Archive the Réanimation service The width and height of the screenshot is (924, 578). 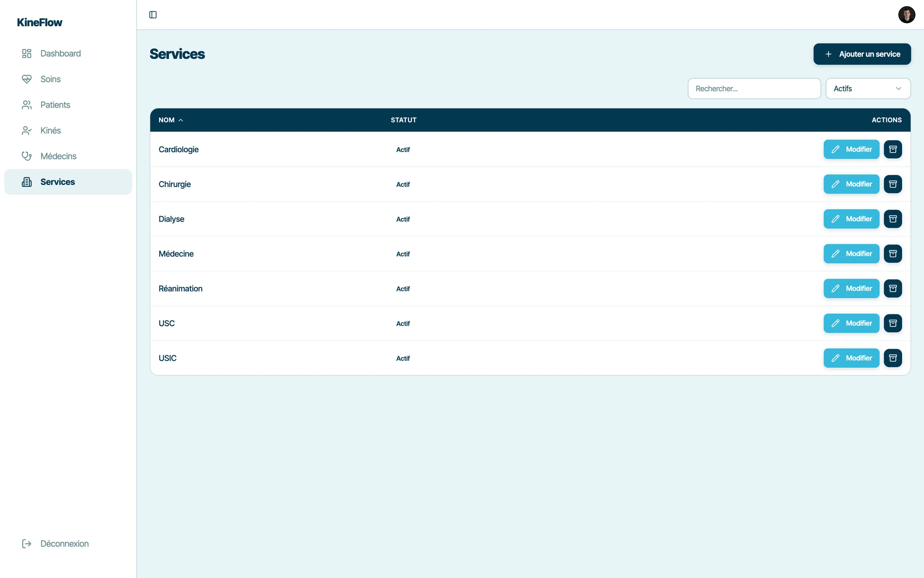893,288
